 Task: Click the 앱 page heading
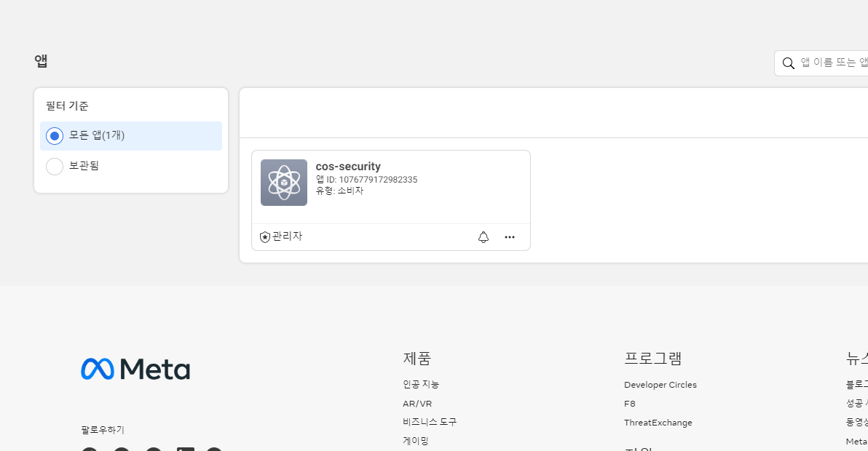[x=41, y=61]
